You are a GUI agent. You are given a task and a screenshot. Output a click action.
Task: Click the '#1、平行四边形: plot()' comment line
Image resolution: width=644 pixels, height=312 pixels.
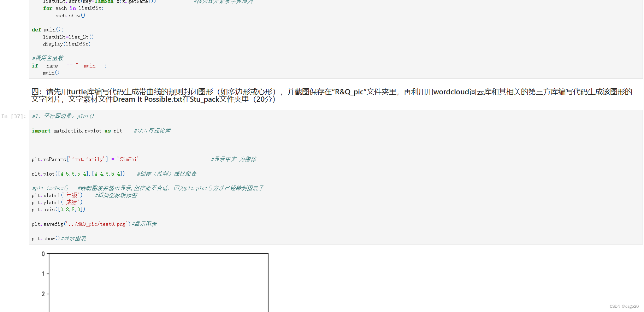coord(63,116)
